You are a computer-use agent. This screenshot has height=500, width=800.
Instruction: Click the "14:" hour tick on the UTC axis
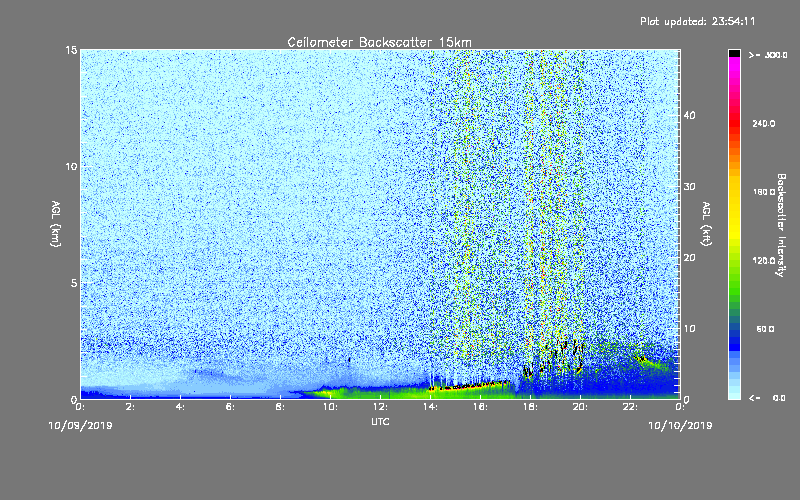click(430, 407)
